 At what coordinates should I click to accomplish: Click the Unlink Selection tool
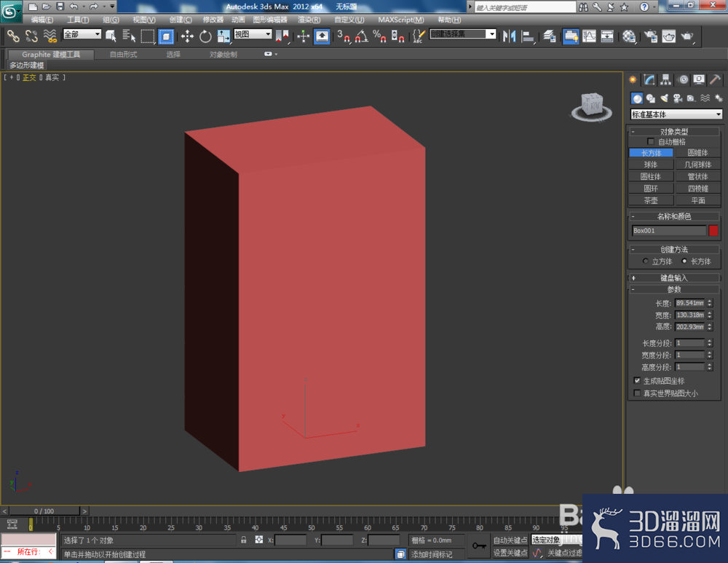(31, 36)
